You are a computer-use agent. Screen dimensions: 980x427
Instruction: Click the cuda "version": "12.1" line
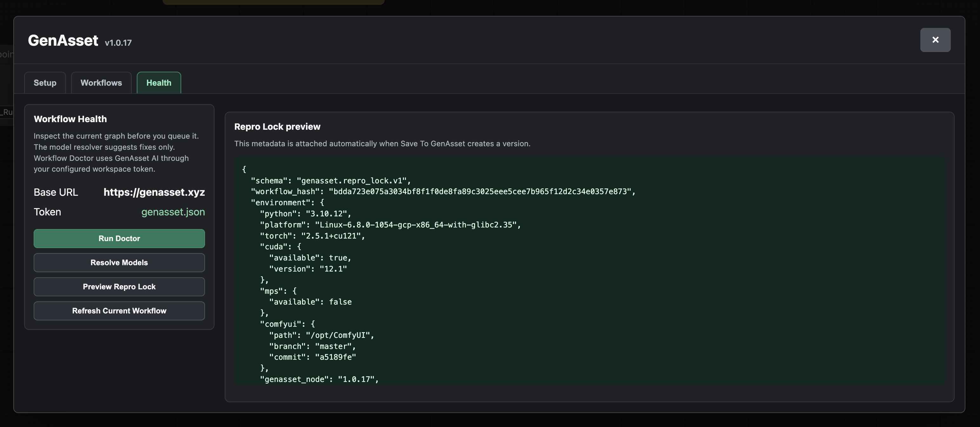point(308,269)
